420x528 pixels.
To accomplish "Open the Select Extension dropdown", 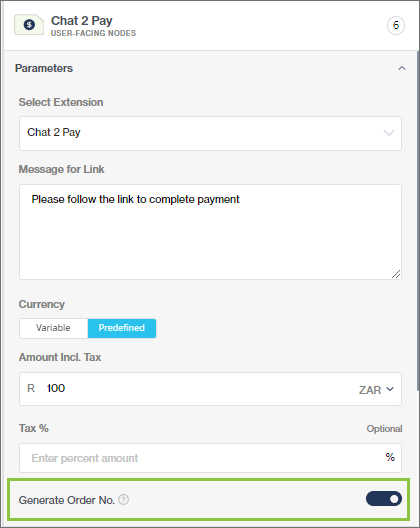I will pyautogui.click(x=210, y=133).
